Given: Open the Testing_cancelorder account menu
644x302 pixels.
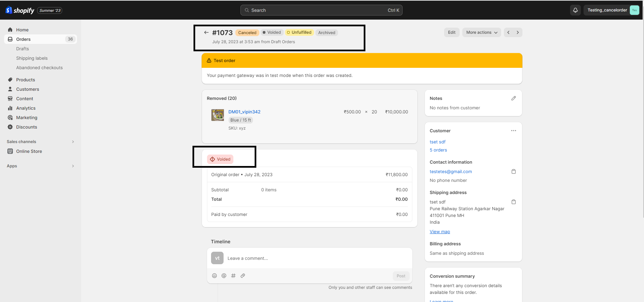Looking at the screenshot, I should coord(611,10).
